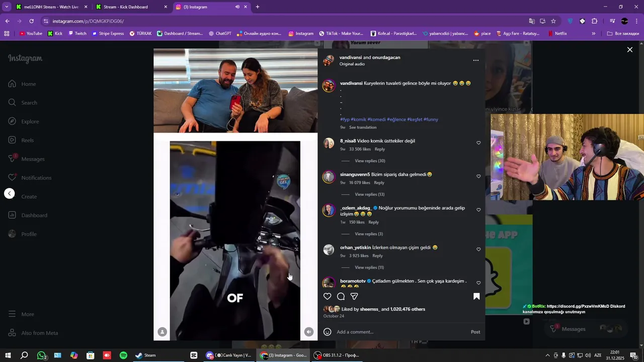Open TikTok - Make Your... bookmark
Screen dimensions: 644x362
(x=341, y=34)
